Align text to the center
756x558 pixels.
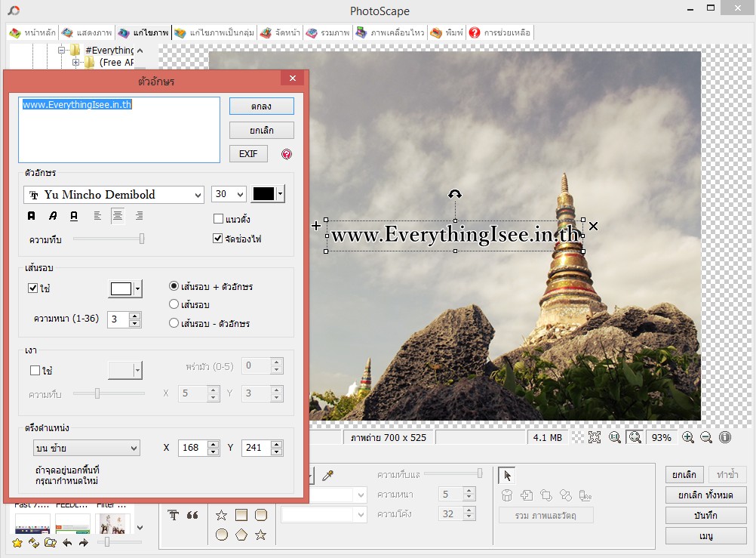pos(118,216)
